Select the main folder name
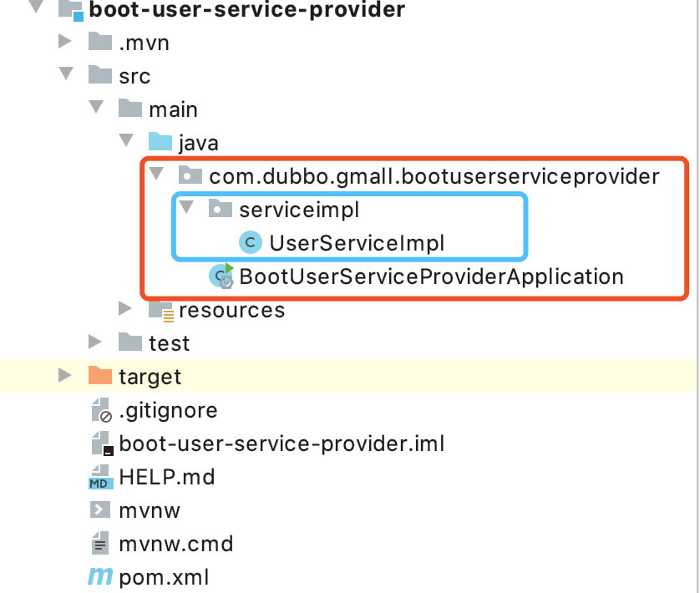Image resolution: width=700 pixels, height=593 pixels. pos(173,109)
